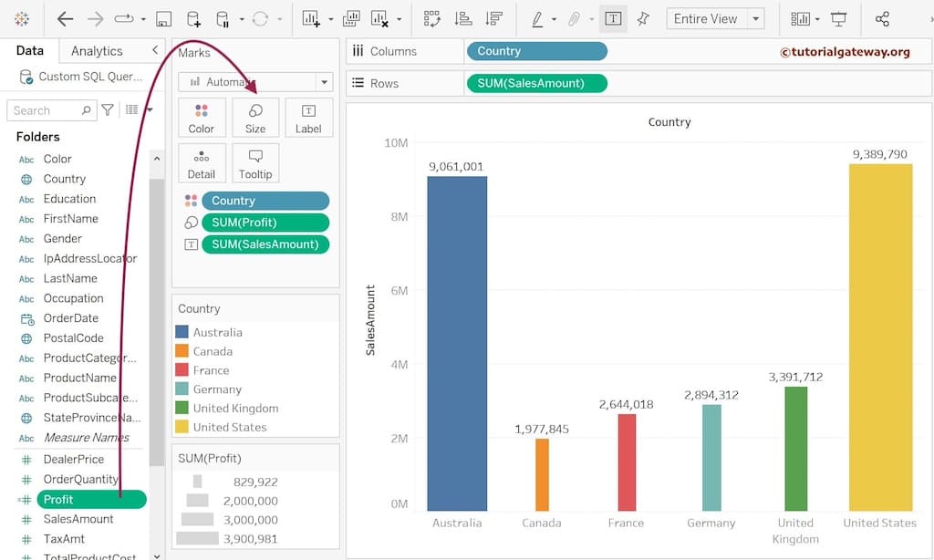Click the Sort Descending toolbar icon

(493, 18)
